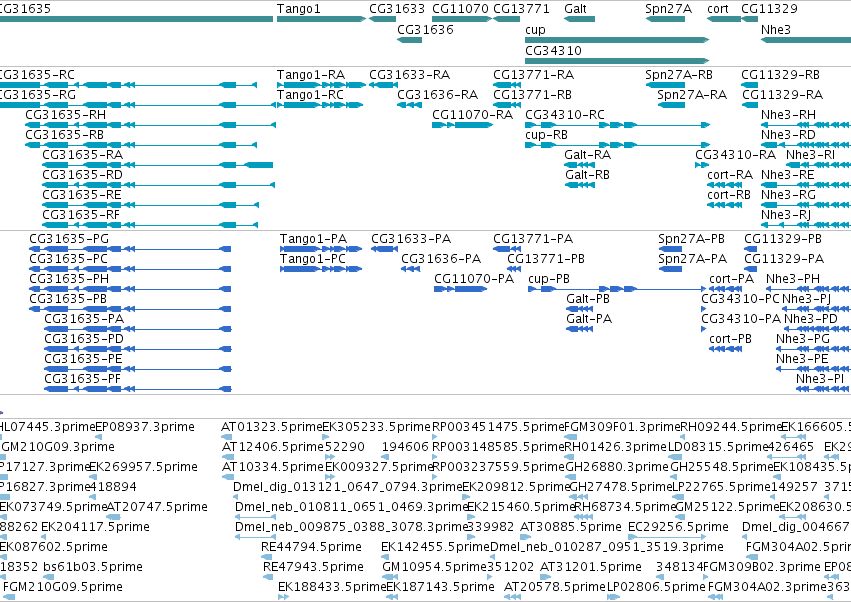
Task: Select the cort-PB protein label
Action: point(730,339)
